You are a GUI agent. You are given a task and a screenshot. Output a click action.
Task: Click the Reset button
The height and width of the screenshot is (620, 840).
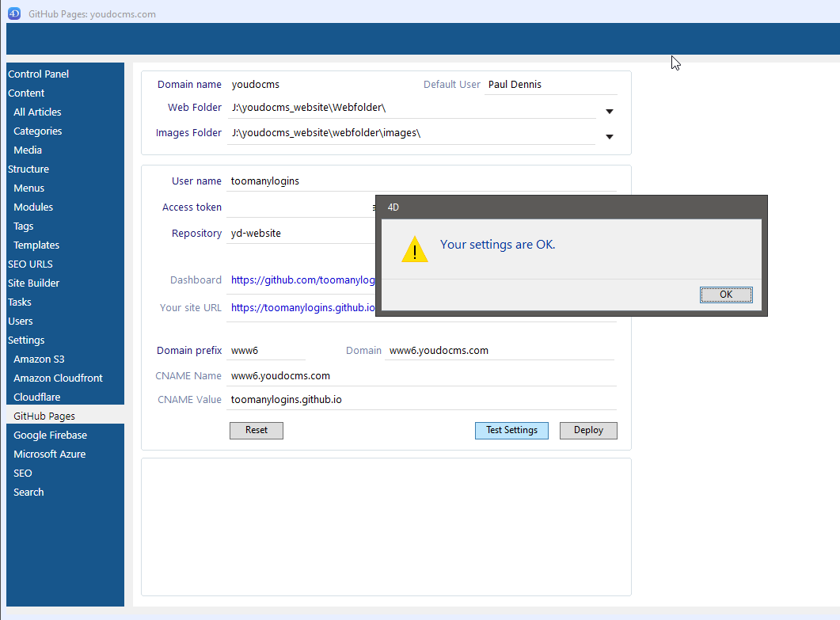(x=256, y=430)
